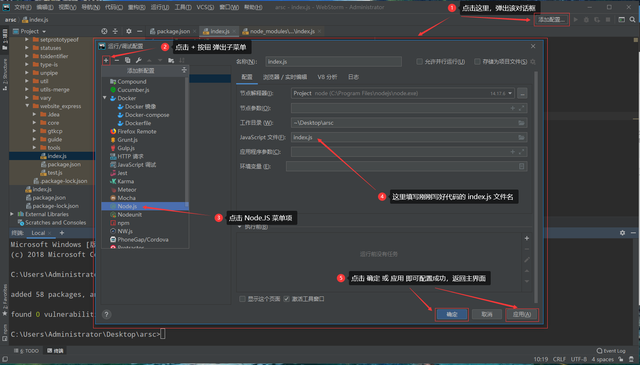Collapse the 执行前 section
Screen dimensions: 640x365
pyautogui.click(x=240, y=227)
